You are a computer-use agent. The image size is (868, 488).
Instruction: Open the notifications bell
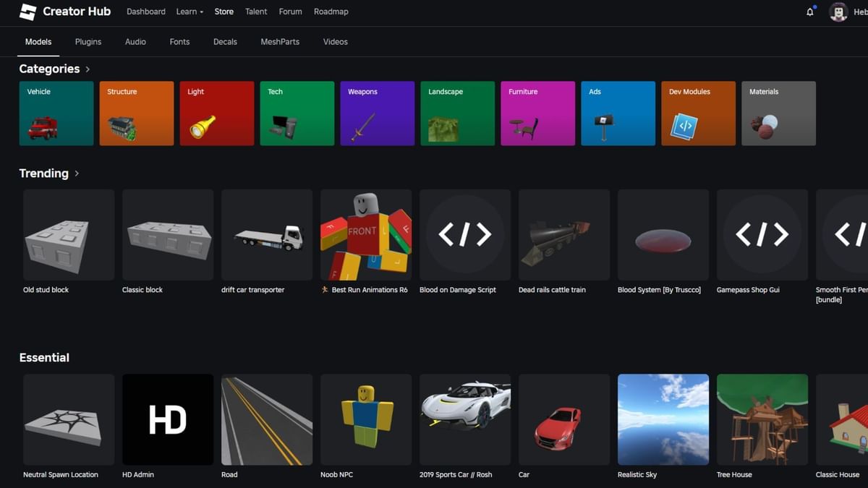tap(810, 12)
